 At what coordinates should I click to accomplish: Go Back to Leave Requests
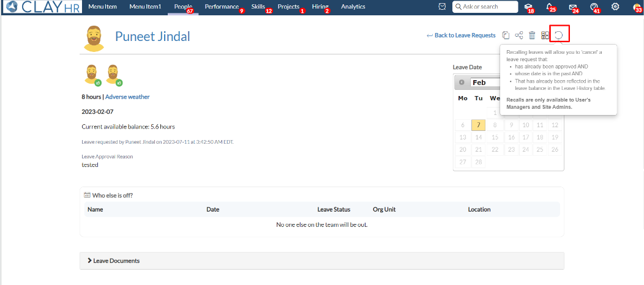coord(461,35)
